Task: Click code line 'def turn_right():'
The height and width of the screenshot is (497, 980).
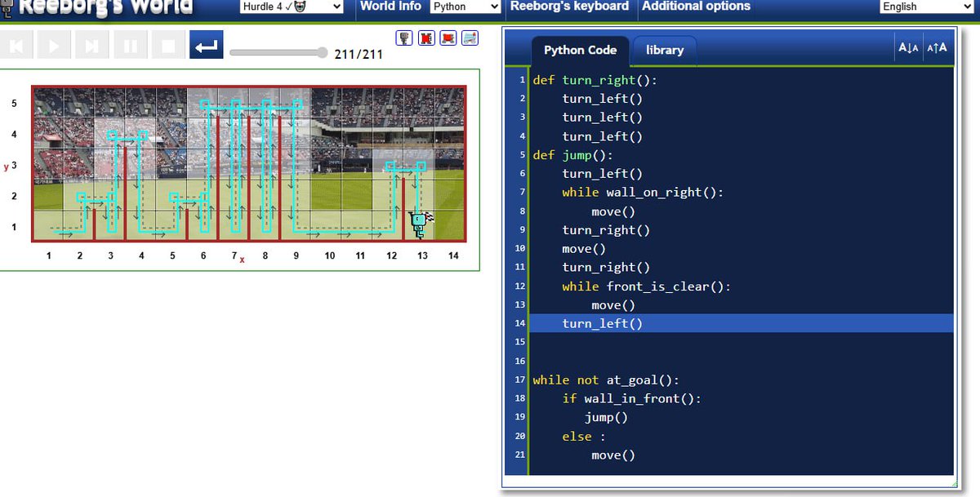Action: click(x=595, y=80)
